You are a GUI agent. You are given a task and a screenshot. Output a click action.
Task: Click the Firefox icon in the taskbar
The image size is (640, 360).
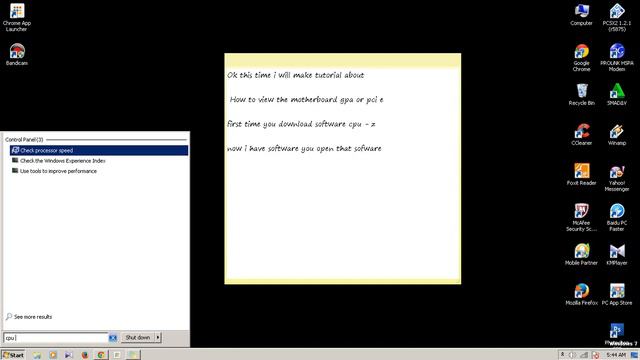pos(85,355)
